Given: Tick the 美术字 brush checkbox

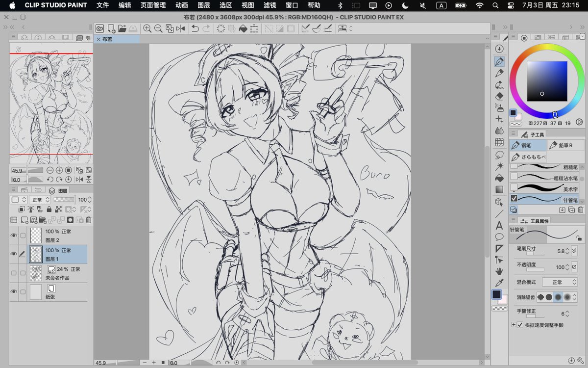Looking at the screenshot, I should click(514, 187).
